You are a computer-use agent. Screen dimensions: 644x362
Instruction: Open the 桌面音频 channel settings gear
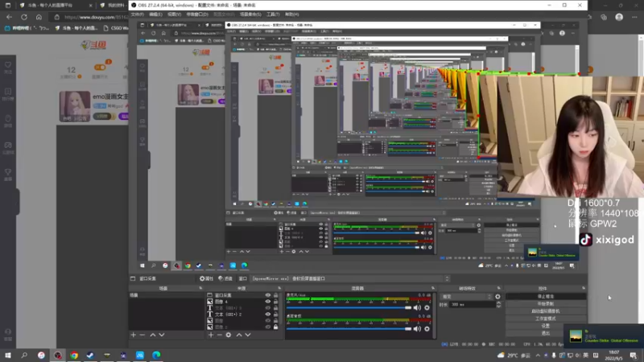click(427, 329)
